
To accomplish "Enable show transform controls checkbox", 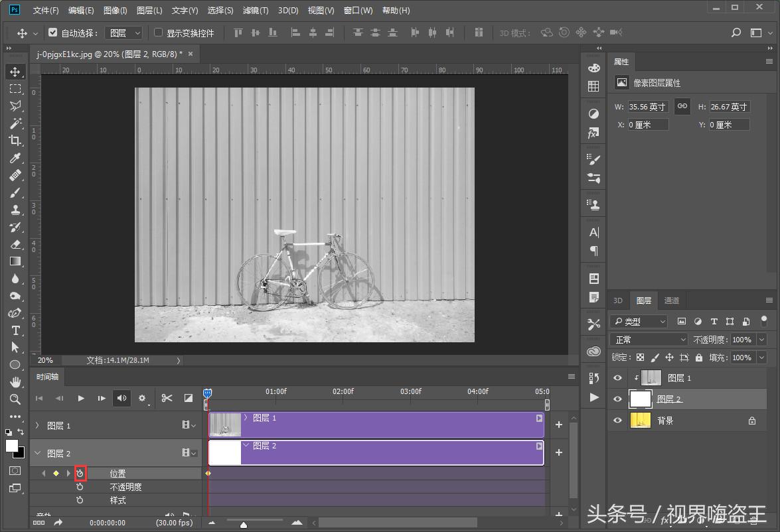I will coord(158,33).
